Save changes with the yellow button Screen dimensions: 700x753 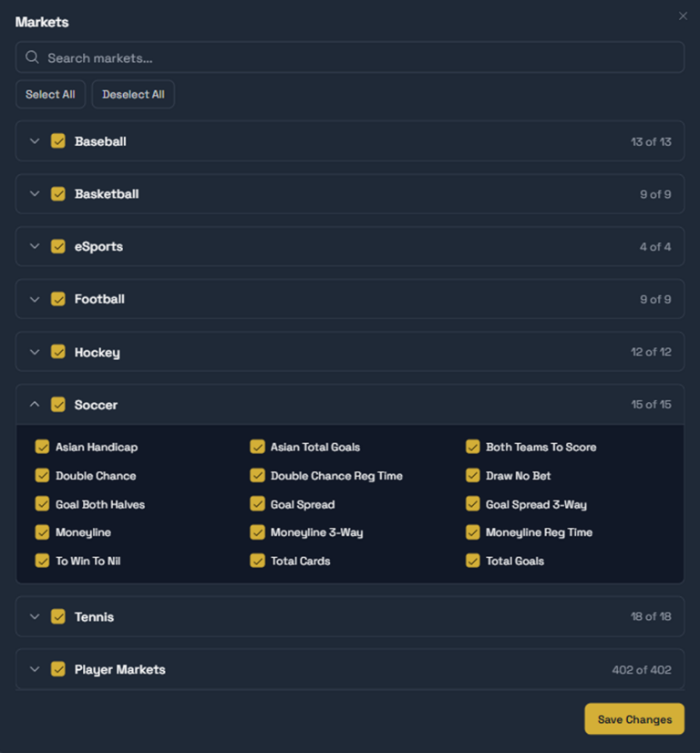(x=634, y=719)
